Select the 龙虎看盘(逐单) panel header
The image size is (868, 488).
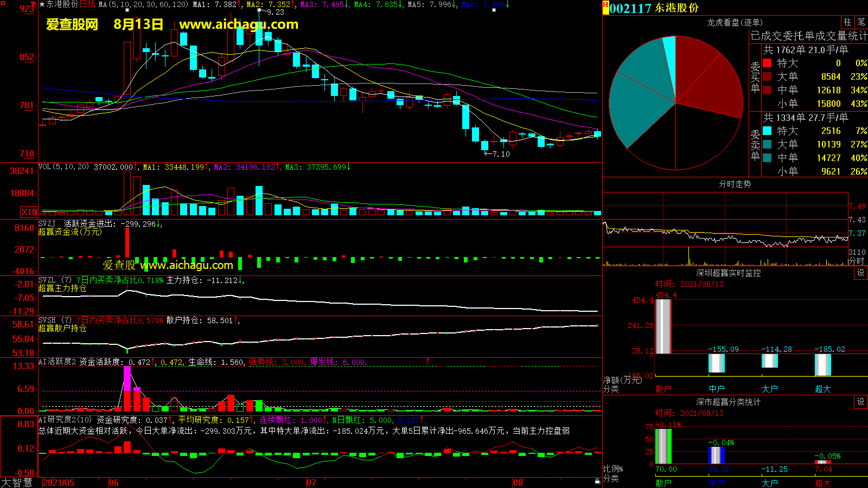pos(735,22)
